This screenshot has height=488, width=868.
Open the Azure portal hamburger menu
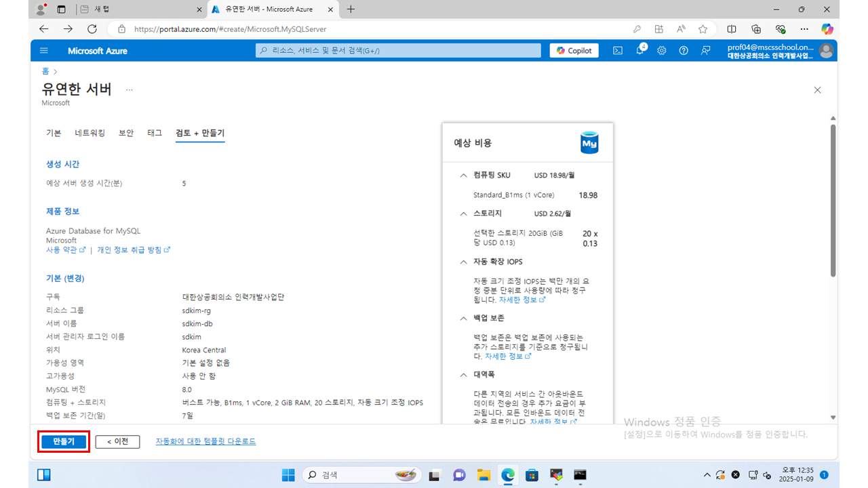coord(44,51)
